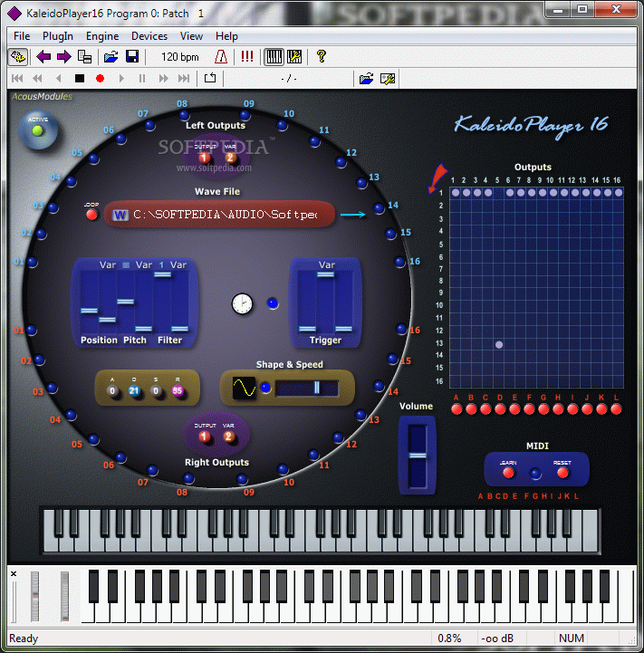Toggle the green ACTIVE button

point(38,130)
